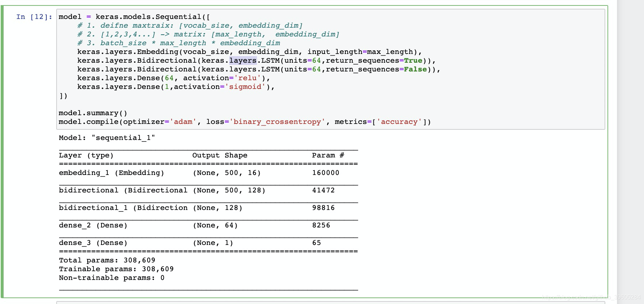Image resolution: width=644 pixels, height=304 pixels.
Task: Click 'Non-trainable params: 0' line
Action: click(111, 278)
